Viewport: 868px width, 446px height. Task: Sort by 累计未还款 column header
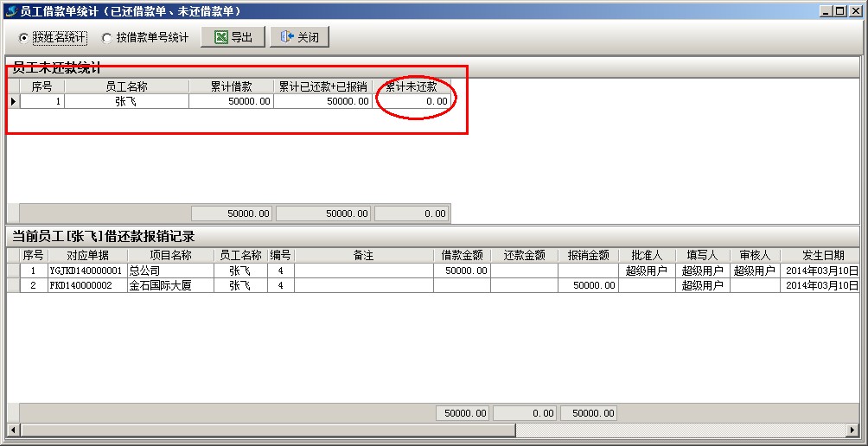click(x=412, y=86)
